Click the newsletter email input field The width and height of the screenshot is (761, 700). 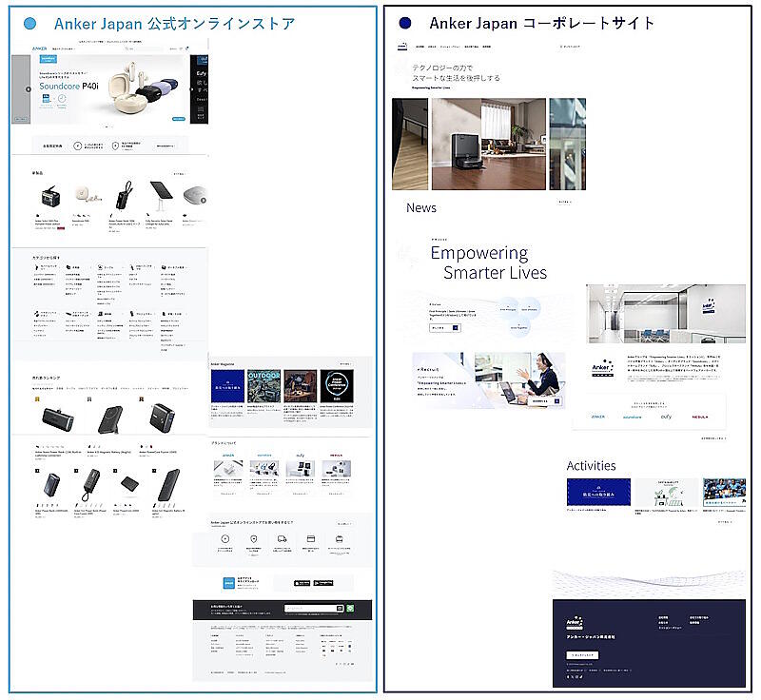309,609
